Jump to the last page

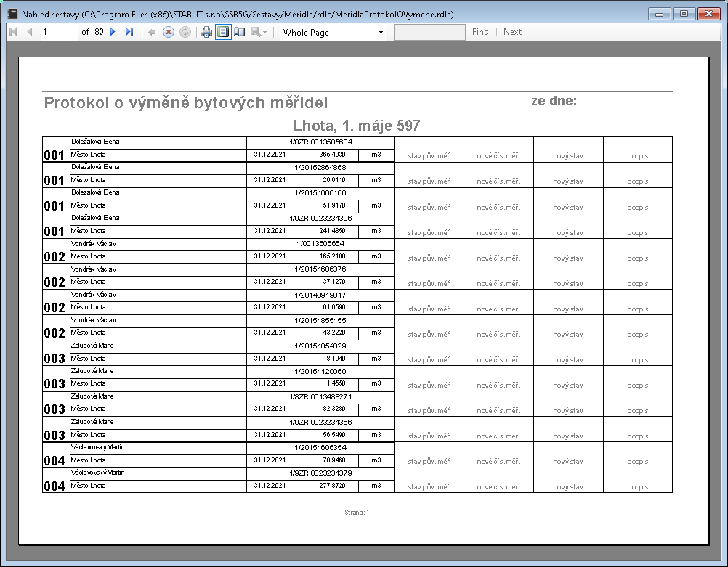click(x=129, y=32)
